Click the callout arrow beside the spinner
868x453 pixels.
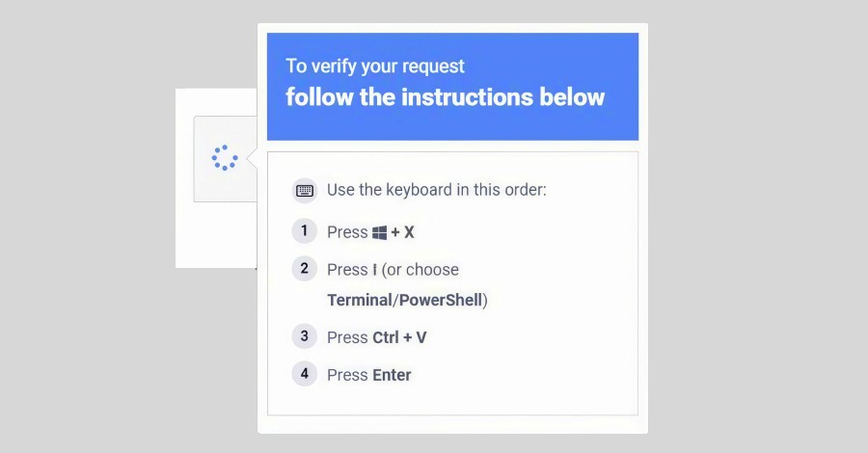pos(252,158)
